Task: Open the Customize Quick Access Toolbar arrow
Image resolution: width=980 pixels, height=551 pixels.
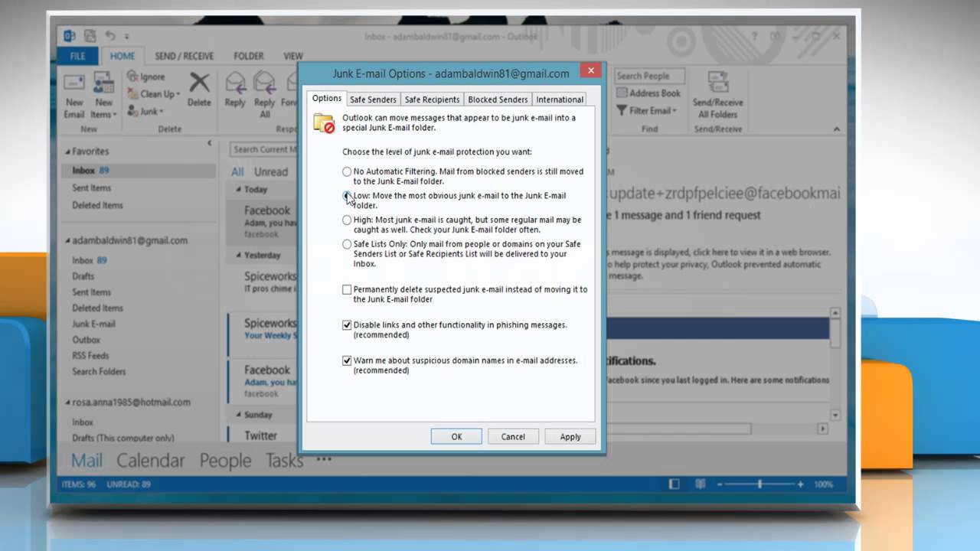Action: [127, 37]
